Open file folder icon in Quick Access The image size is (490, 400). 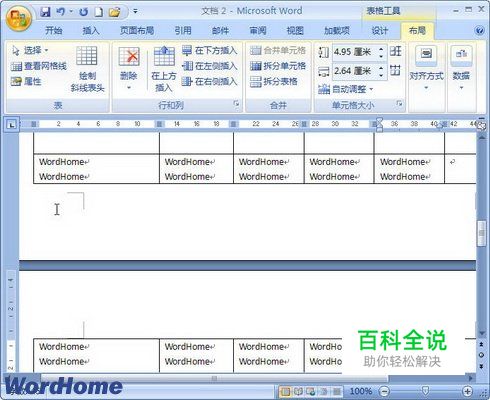pyautogui.click(x=114, y=12)
